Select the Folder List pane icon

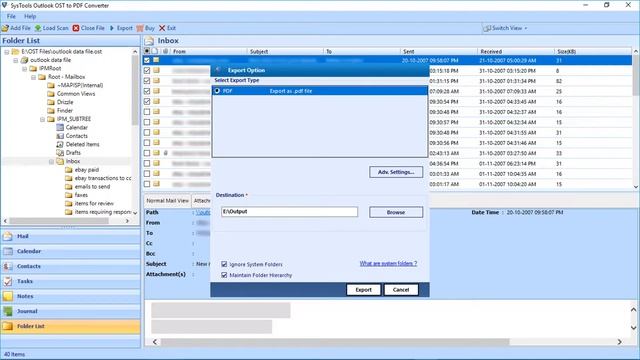tap(8, 326)
